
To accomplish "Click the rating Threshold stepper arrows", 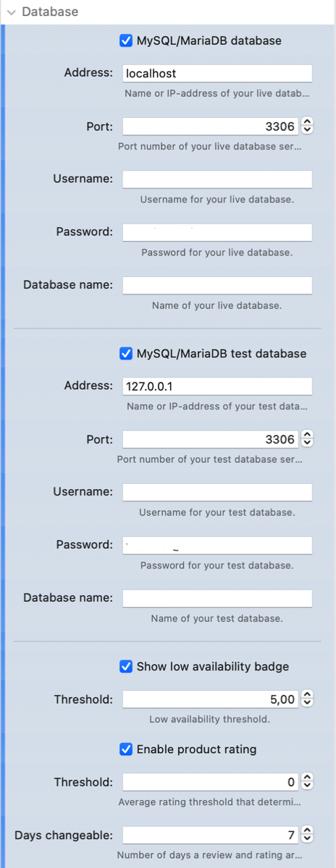I will (x=307, y=782).
